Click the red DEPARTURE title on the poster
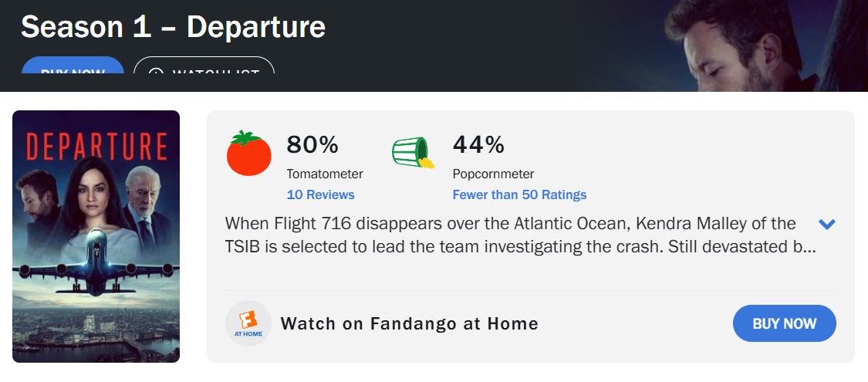 coord(96,147)
